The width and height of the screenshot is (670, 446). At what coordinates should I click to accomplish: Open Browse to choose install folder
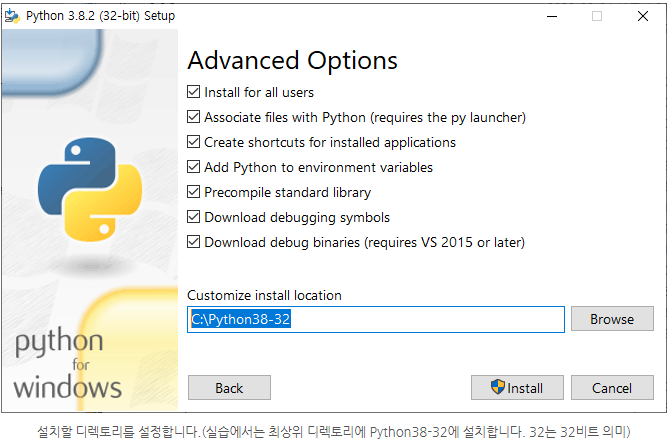click(x=612, y=319)
